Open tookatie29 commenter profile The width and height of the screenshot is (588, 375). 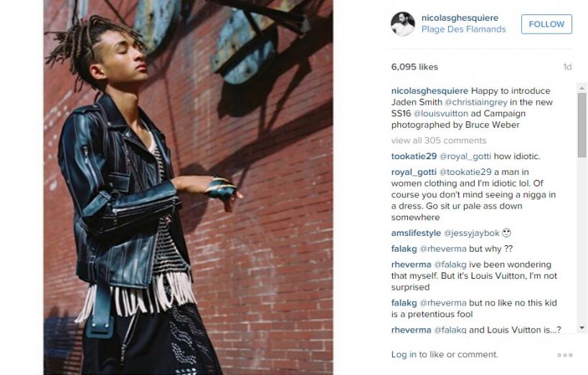pos(414,156)
